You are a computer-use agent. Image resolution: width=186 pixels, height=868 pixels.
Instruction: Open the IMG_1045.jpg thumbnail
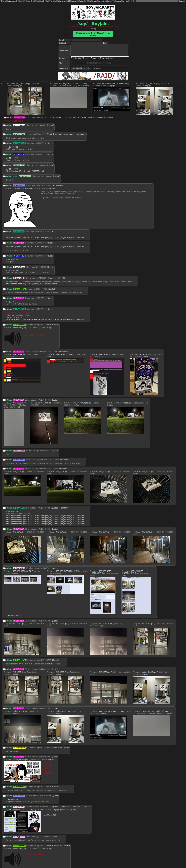click(151, 549)
